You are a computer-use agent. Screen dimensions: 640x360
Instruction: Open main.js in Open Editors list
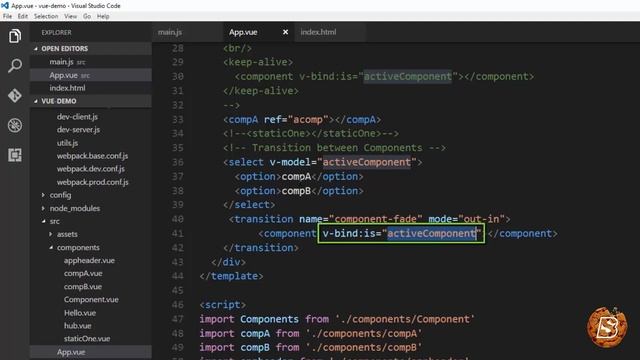point(91,62)
